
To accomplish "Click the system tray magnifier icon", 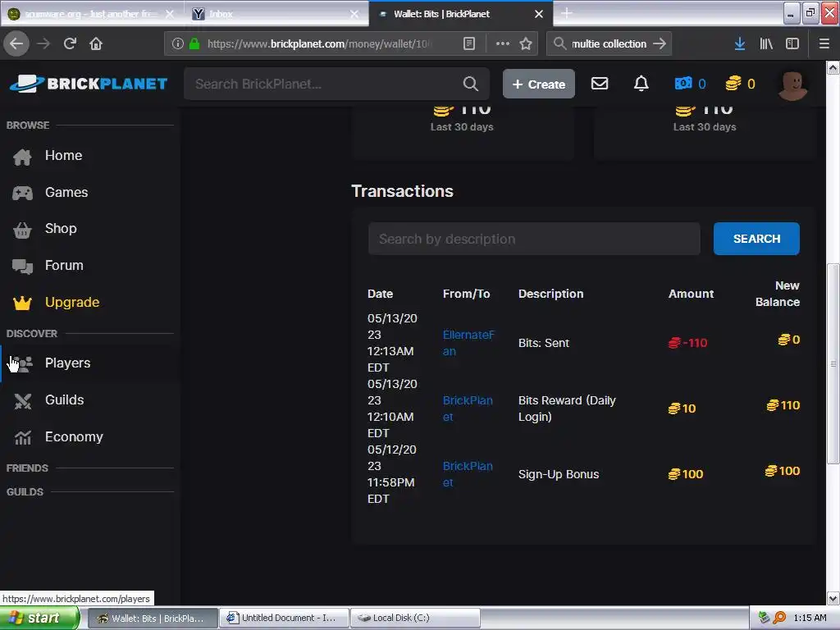I will point(779,619).
